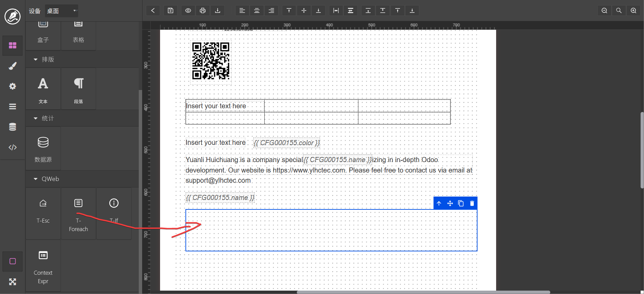
Task: Click the zoom in magnifier icon
Action: [634, 10]
